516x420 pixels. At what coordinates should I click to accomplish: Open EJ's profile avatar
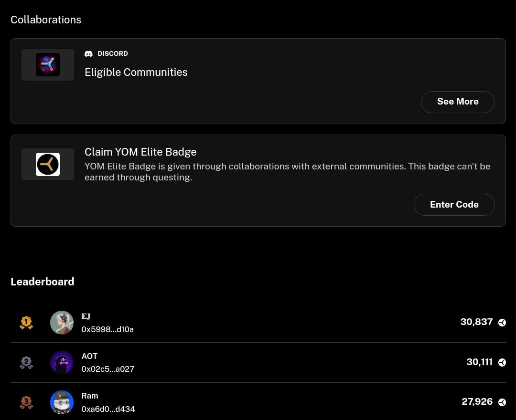[62, 323]
